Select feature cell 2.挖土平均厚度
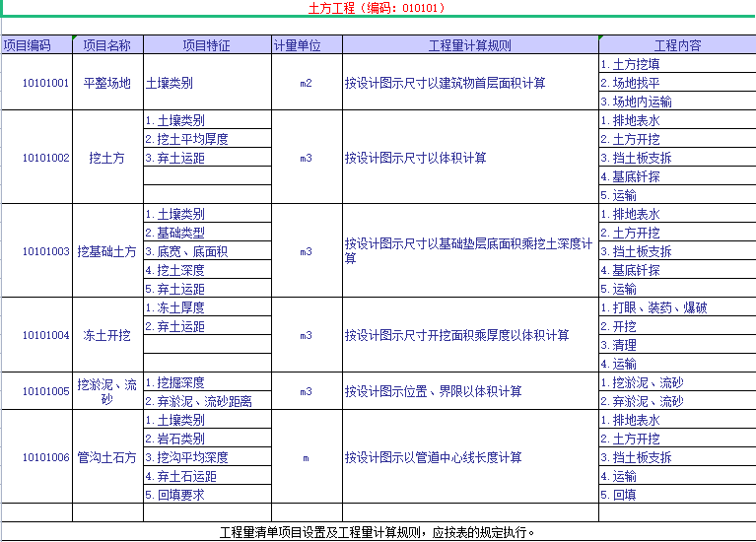The image size is (756, 542). click(x=207, y=139)
